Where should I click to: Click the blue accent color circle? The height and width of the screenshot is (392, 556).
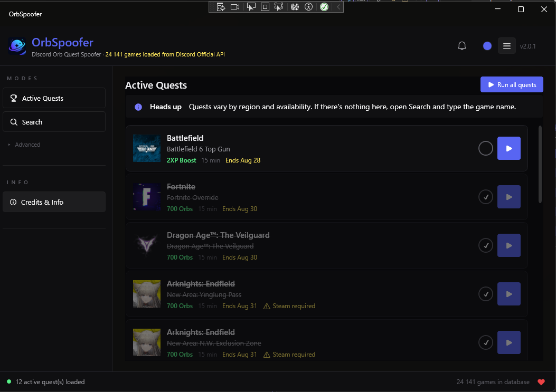point(487,46)
